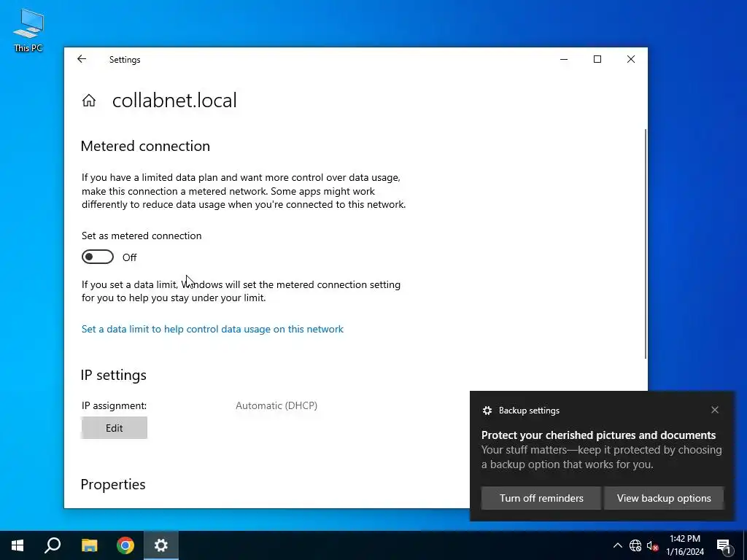
Task: Open Settings home via house icon
Action: (88, 101)
